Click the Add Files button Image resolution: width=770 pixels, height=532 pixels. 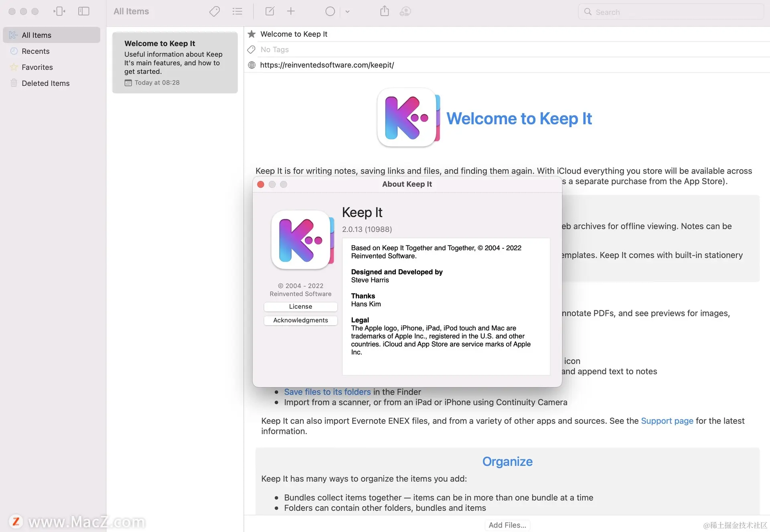point(507,525)
